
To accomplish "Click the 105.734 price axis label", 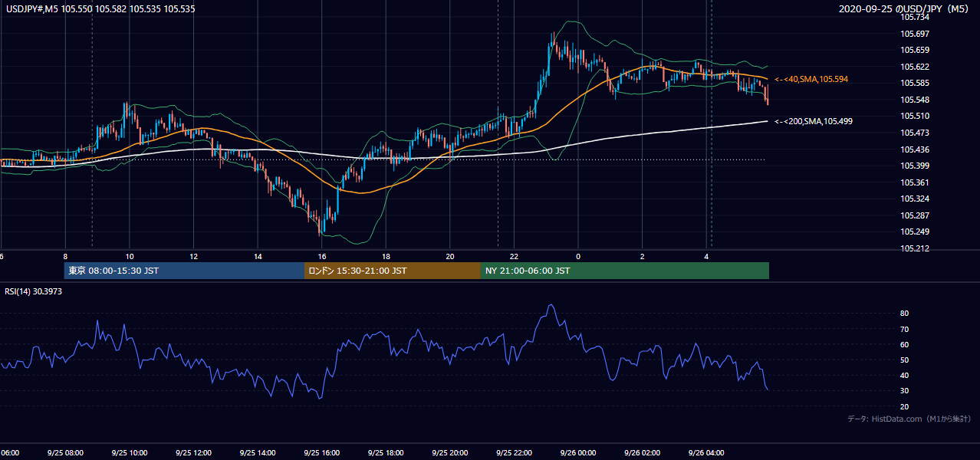I will pos(916,17).
